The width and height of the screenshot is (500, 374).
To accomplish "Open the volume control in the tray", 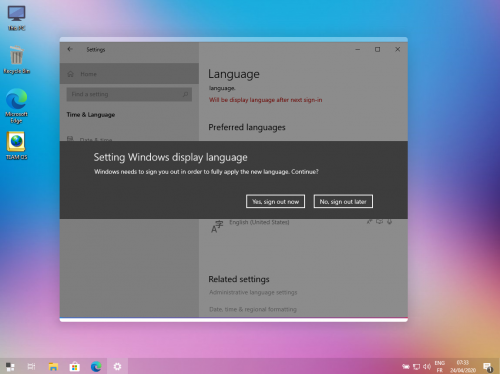I will coord(427,367).
